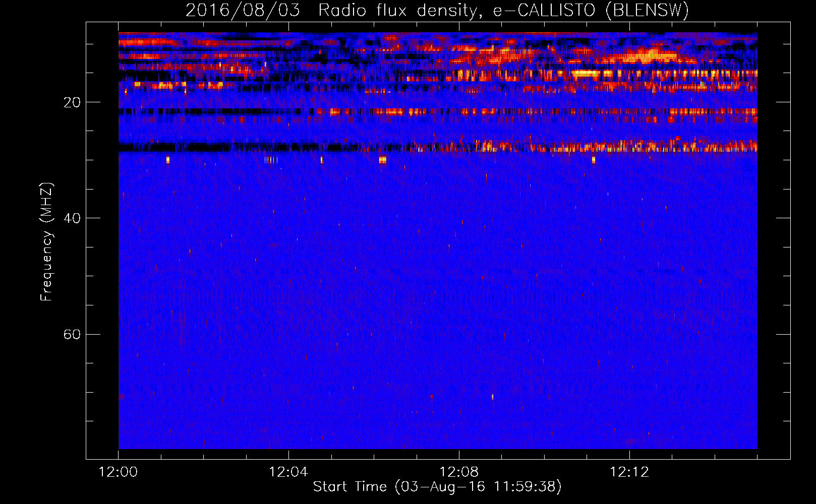Click the '12:00' time tick label
Viewport: 816px width, 504px height.
click(119, 472)
